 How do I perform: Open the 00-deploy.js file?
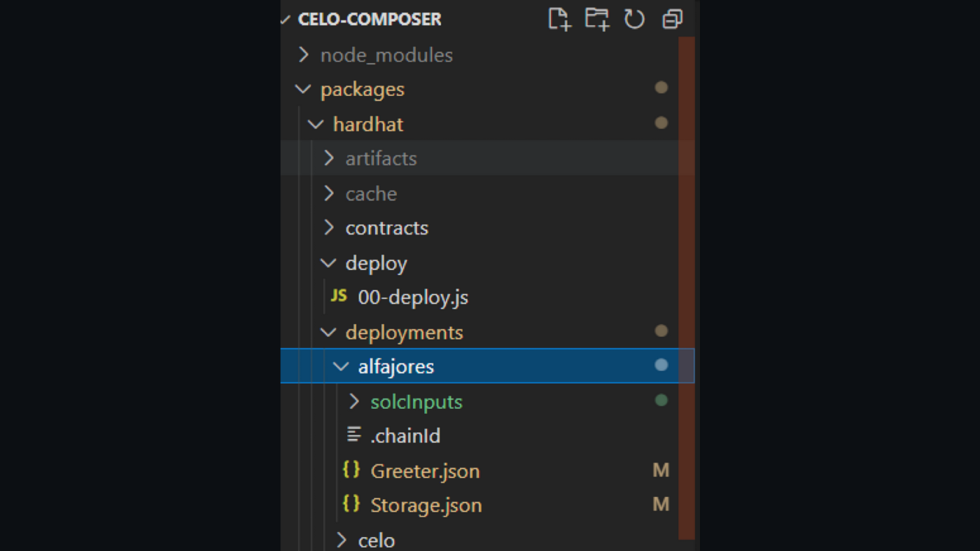click(x=413, y=298)
